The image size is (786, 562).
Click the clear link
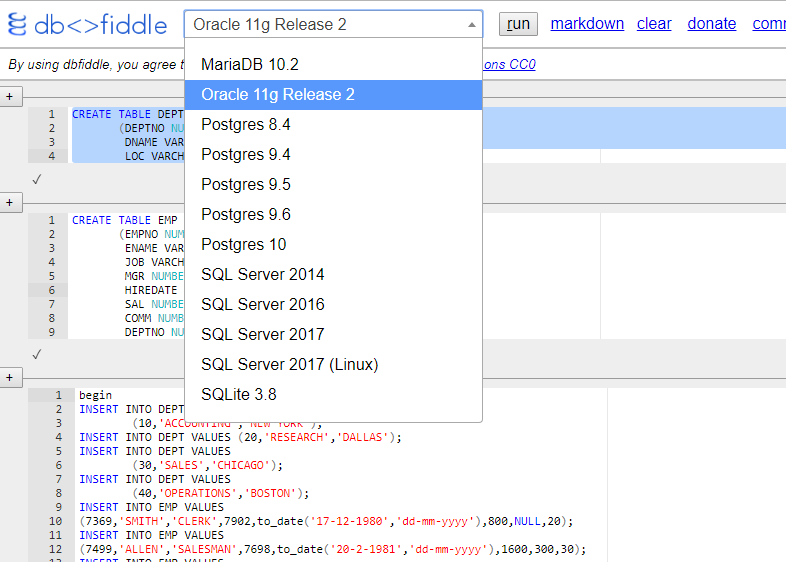tap(654, 24)
